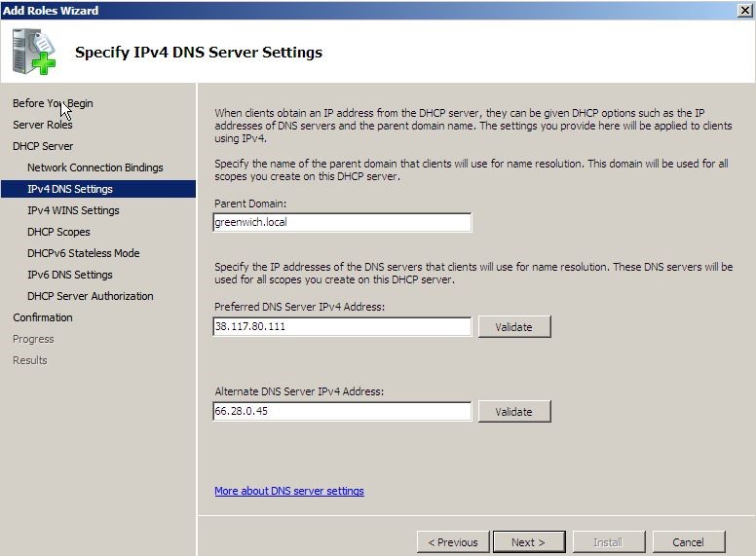Screen dimensions: 756x556
Task: Go to DHCPv6 Stateless Mode
Action: [x=84, y=253]
